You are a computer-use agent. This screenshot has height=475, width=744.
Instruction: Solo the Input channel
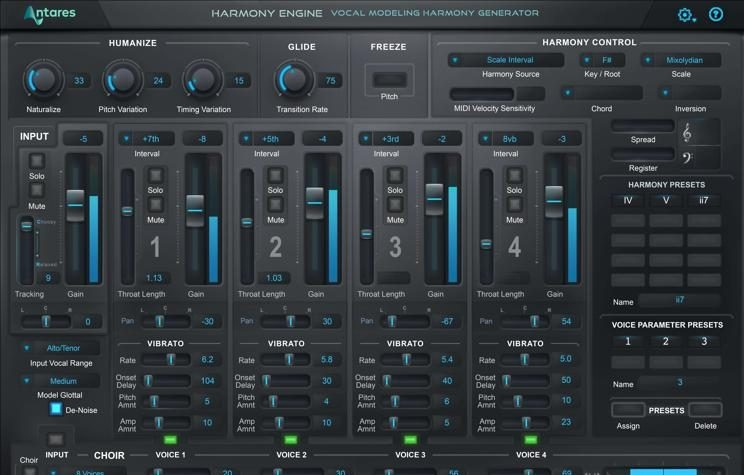pyautogui.click(x=37, y=161)
